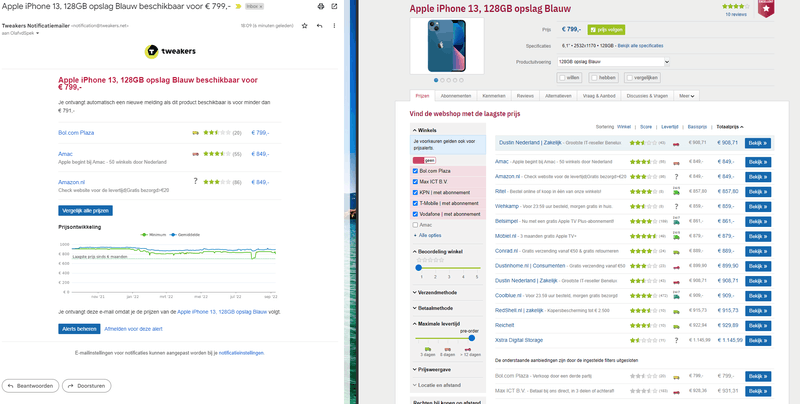Switch to the Abonnementen tab
Viewport: 800px width, 404px height.
click(455, 95)
